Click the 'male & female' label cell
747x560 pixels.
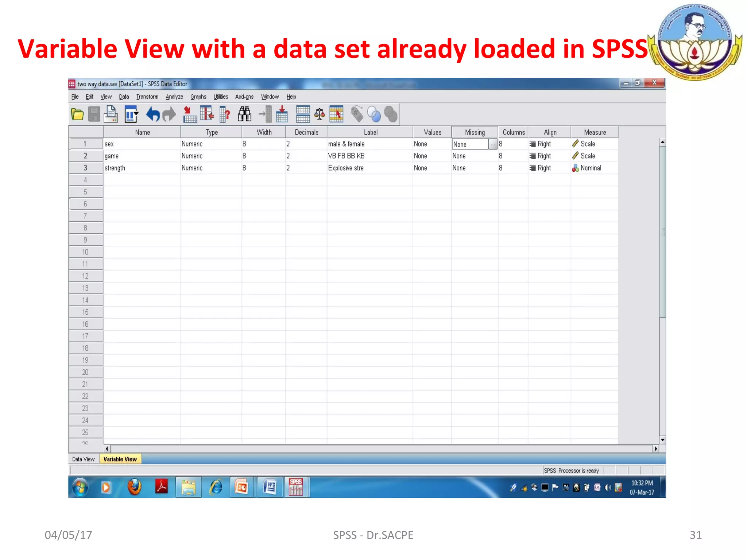coord(370,144)
